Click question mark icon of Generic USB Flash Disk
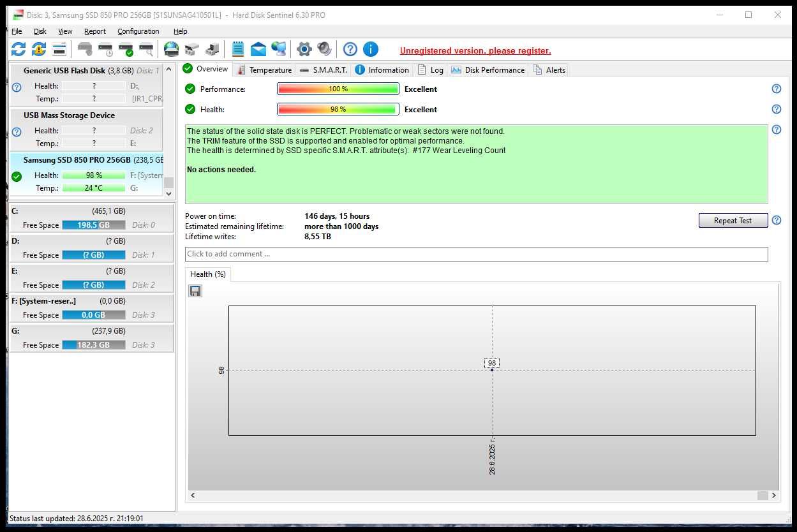The image size is (797, 532). (x=17, y=87)
